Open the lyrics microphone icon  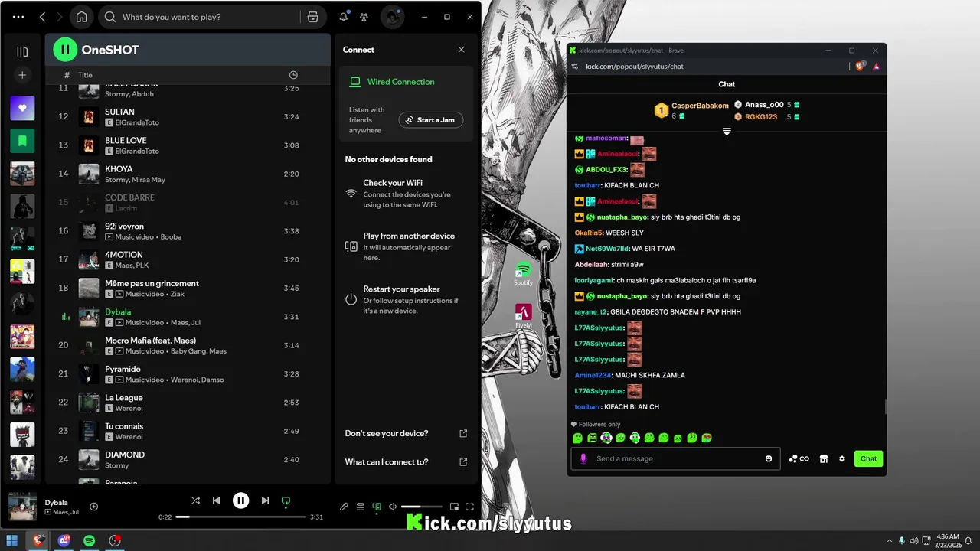tap(344, 507)
